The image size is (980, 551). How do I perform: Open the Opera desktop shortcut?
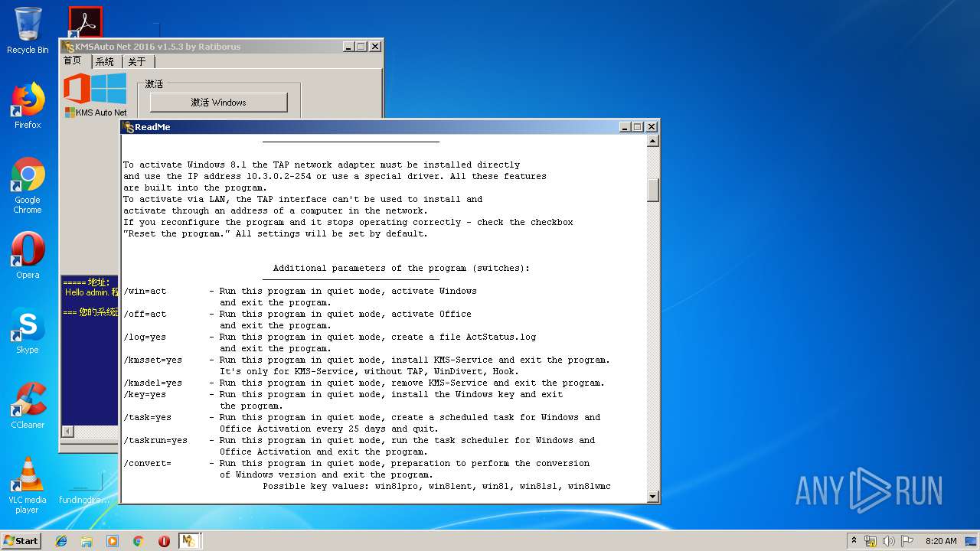[28, 256]
